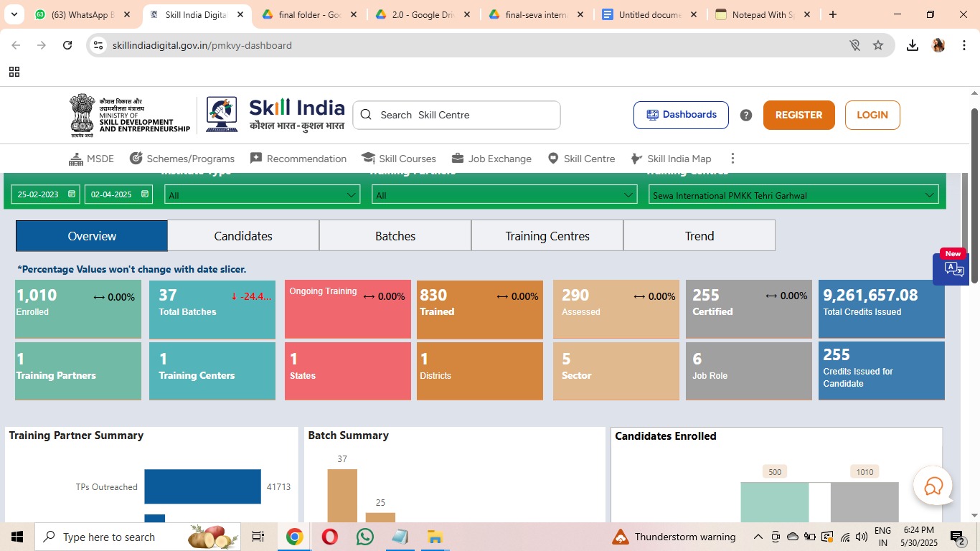Viewport: 980px width, 551px height.
Task: Switch to the Untitled document tab
Action: [x=651, y=14]
